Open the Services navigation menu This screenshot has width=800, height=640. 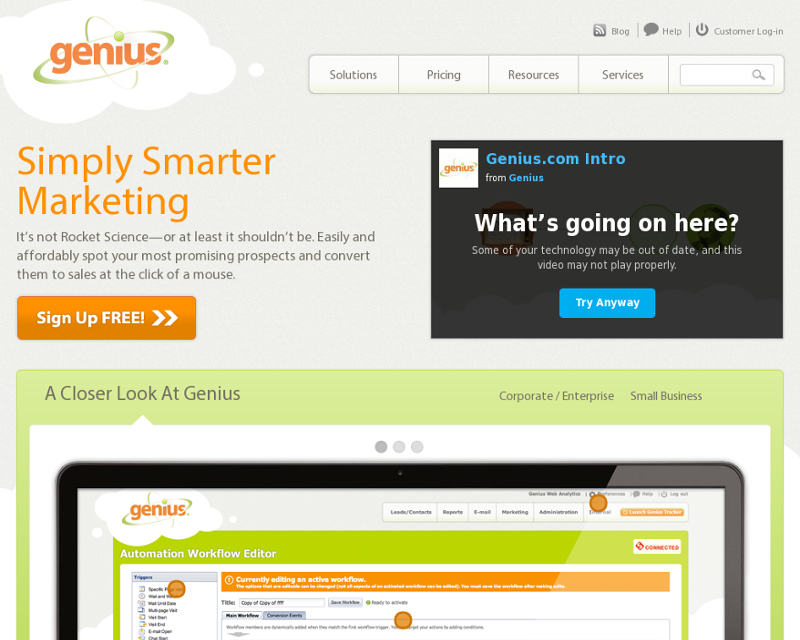tap(622, 75)
